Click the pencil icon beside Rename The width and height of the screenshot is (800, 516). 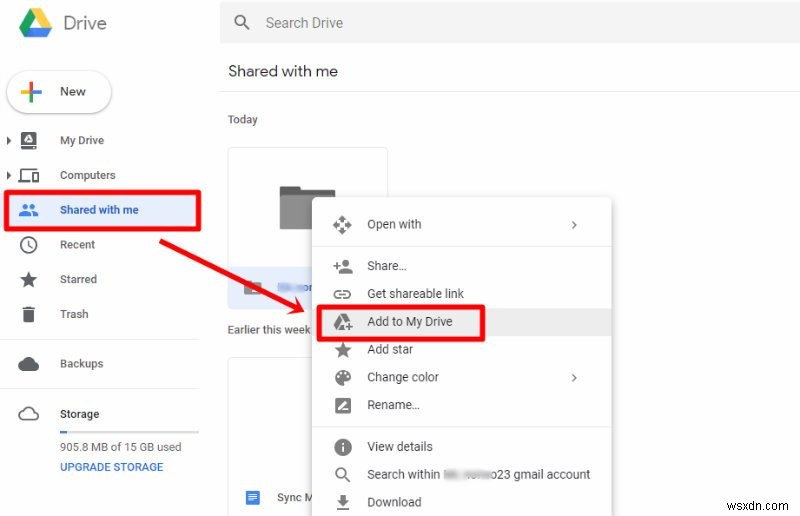coord(343,405)
